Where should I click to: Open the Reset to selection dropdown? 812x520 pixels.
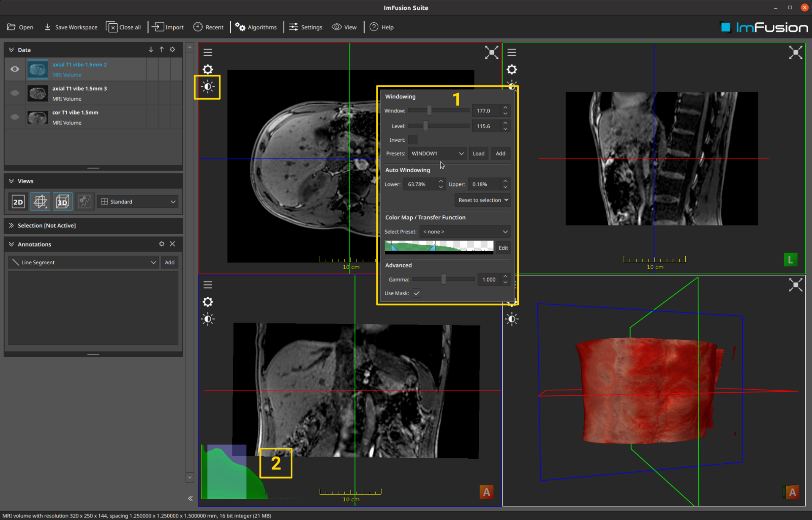pos(483,200)
